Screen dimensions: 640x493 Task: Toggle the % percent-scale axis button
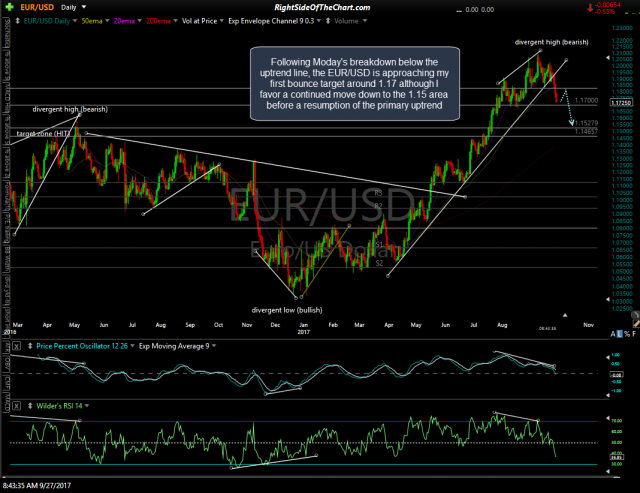coord(627,334)
